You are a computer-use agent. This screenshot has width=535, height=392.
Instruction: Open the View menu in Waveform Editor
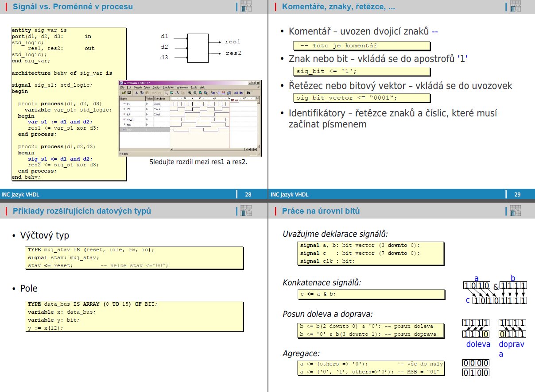[x=147, y=88]
